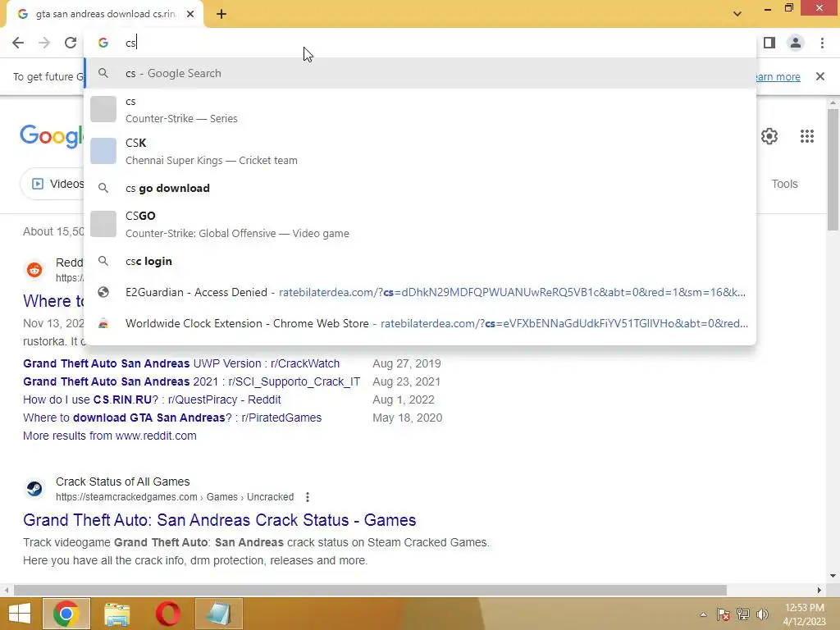Click the Steam Cracked Games site favicon
This screenshot has height=630, width=840.
click(x=34, y=489)
